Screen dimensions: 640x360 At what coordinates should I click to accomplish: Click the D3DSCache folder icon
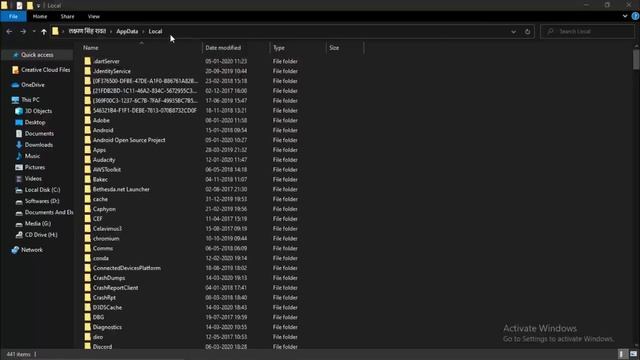(88, 307)
